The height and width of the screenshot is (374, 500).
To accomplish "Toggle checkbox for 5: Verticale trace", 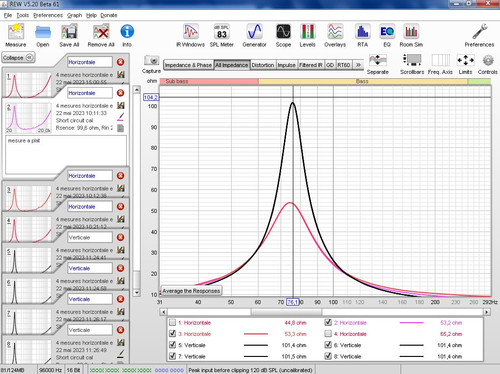I will click(172, 345).
